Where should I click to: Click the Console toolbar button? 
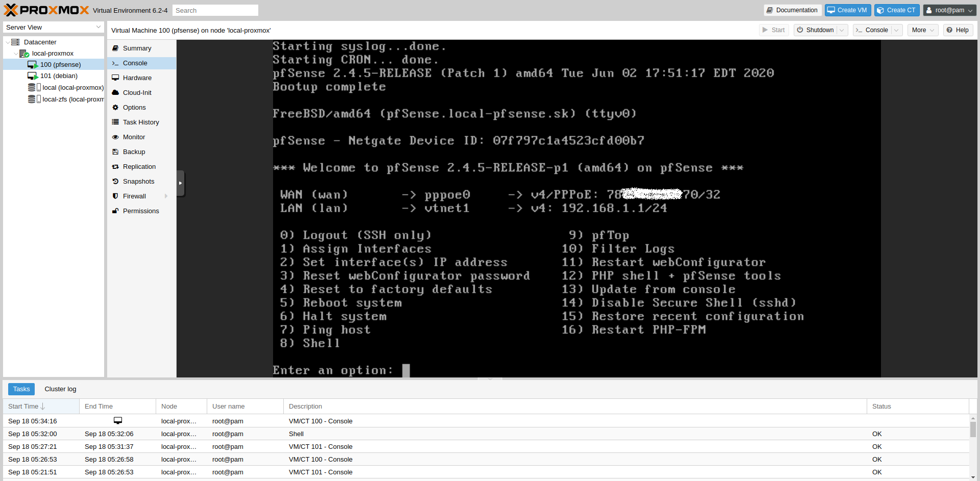coord(872,30)
